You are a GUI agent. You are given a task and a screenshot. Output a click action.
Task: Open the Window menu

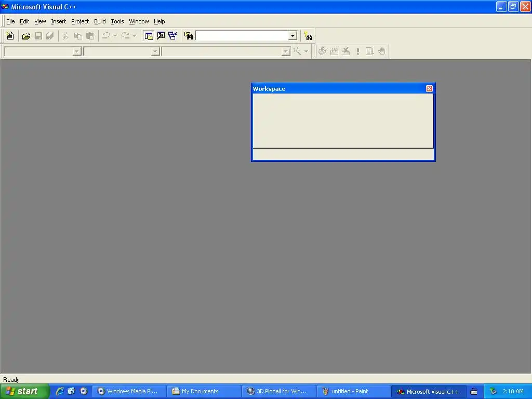pos(139,21)
